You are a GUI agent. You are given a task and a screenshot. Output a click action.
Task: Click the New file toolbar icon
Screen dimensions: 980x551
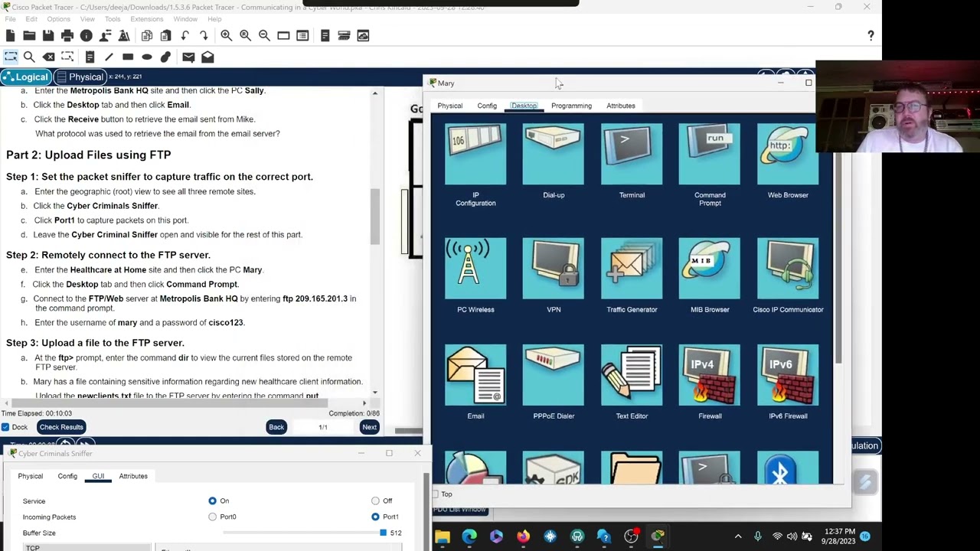(x=10, y=35)
